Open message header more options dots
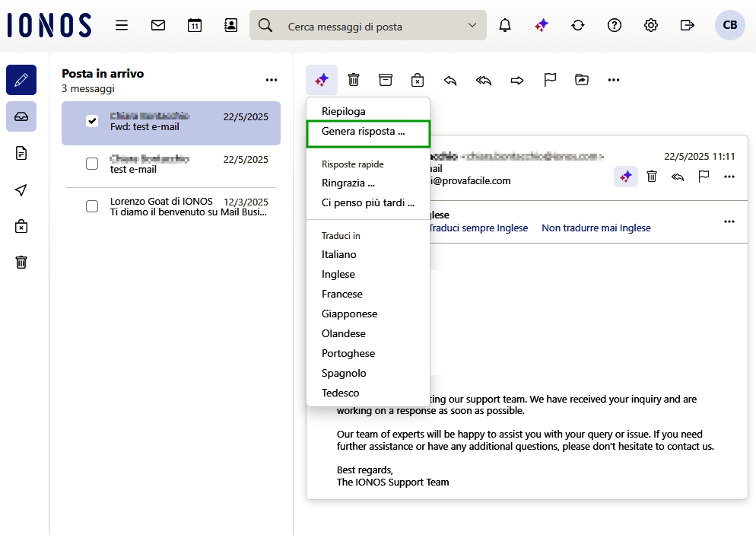Screen dimensions: 756x535 click(729, 177)
